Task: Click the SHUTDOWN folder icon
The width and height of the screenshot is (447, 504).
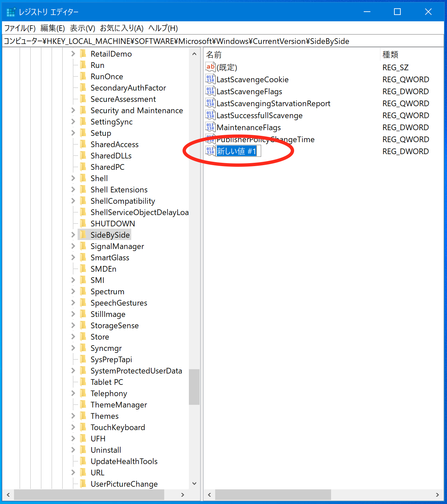Action: [x=83, y=223]
